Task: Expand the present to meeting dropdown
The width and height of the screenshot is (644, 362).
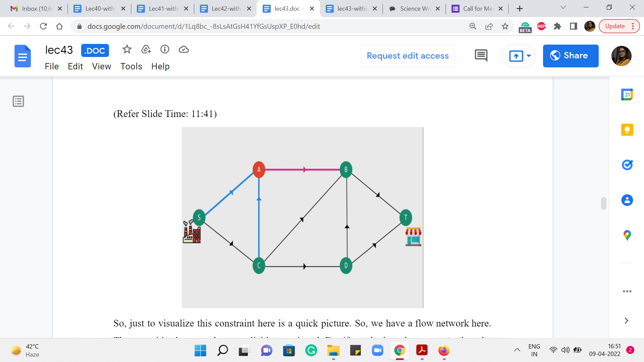Action: (x=529, y=56)
